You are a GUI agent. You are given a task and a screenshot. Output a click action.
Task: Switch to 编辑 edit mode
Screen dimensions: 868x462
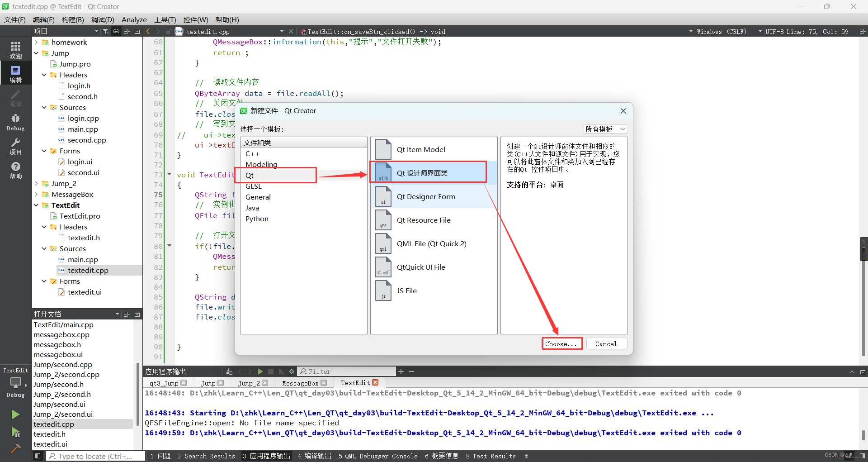16,74
